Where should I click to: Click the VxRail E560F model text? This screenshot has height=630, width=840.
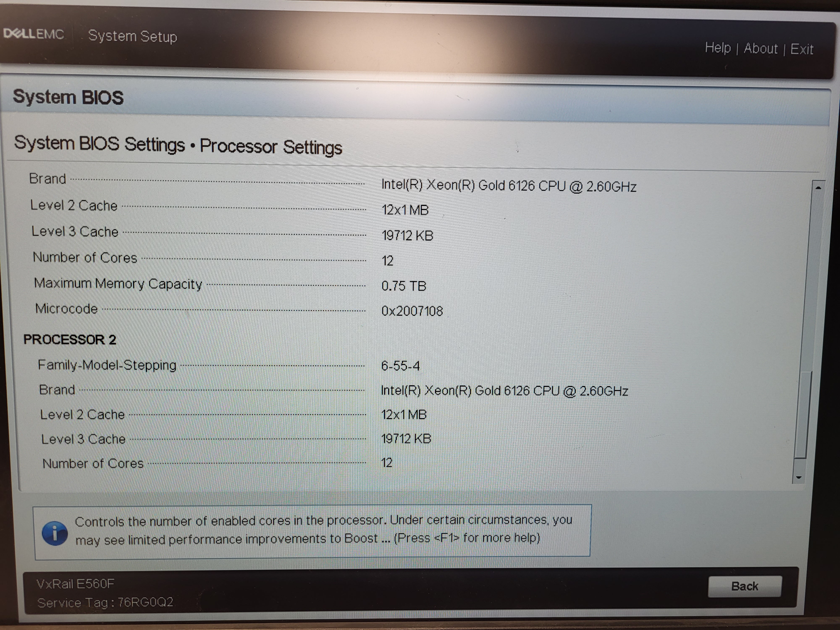click(76, 583)
